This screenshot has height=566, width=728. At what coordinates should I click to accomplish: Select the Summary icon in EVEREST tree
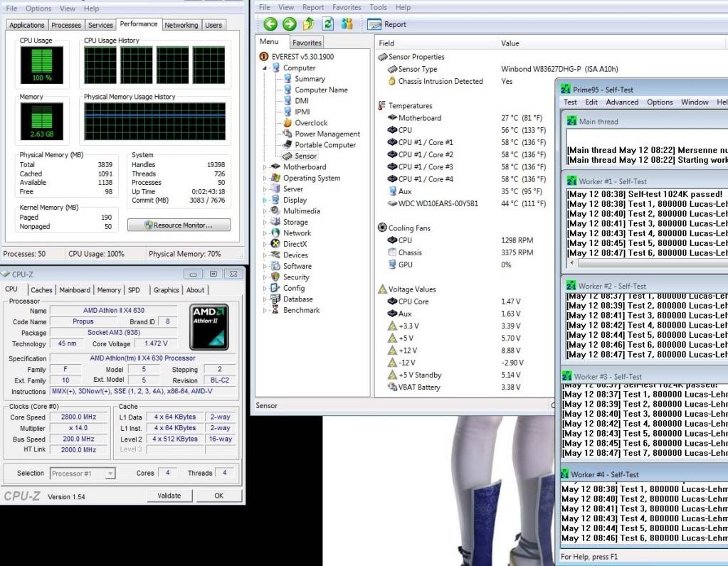pyautogui.click(x=287, y=78)
